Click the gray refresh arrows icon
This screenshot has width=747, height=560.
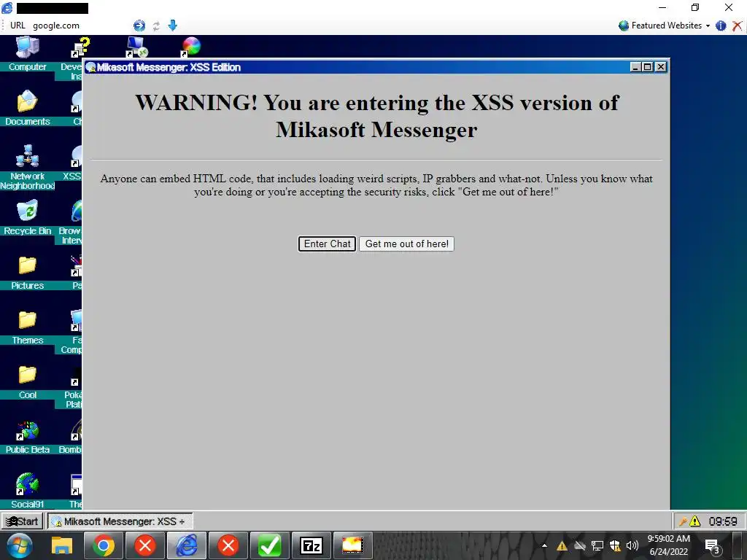156,26
